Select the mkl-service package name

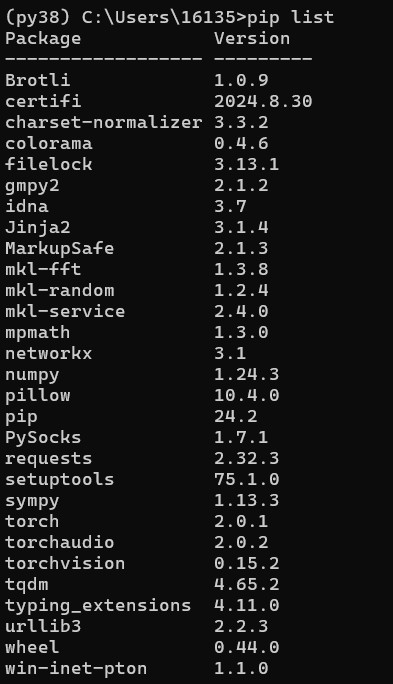pyautogui.click(x=65, y=311)
